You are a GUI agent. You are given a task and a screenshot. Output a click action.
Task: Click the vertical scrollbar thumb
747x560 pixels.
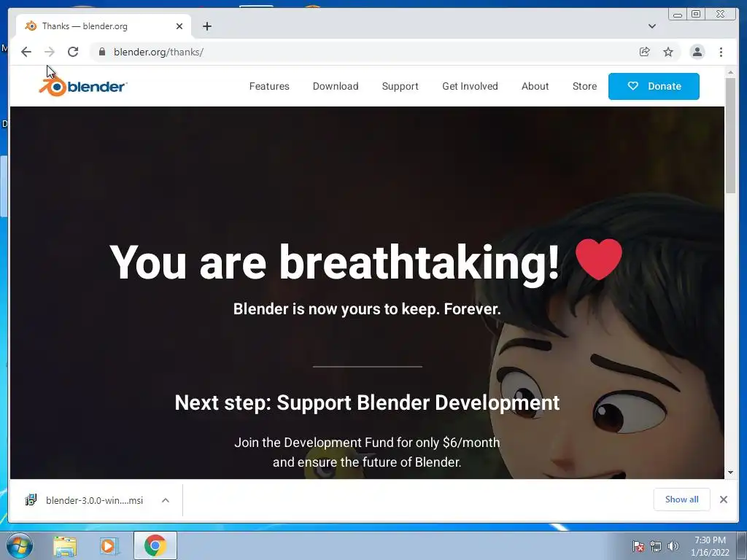point(730,135)
